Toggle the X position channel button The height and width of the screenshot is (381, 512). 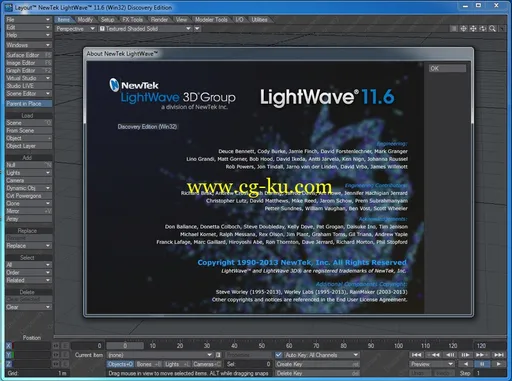click(9, 346)
